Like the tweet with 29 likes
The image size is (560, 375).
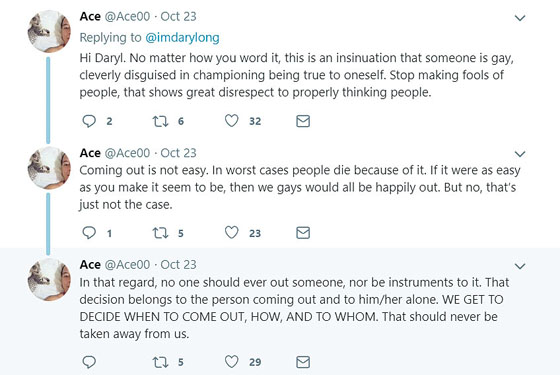point(231,361)
